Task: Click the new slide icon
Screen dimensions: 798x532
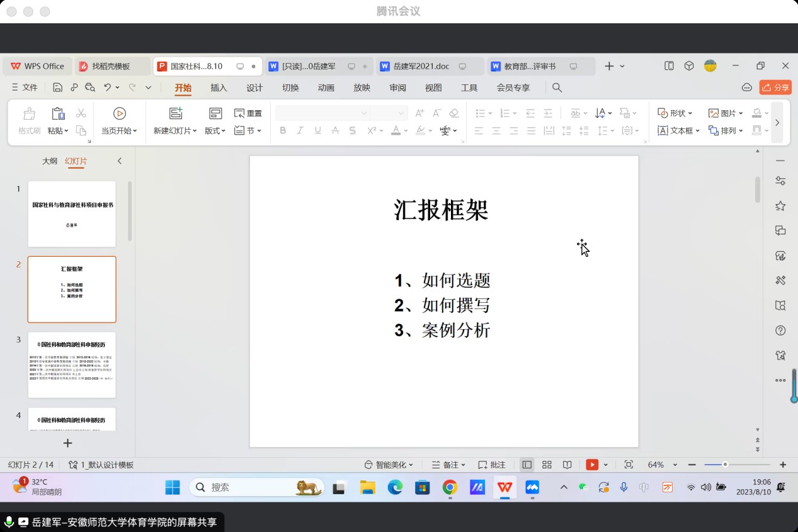Action: pos(175,113)
